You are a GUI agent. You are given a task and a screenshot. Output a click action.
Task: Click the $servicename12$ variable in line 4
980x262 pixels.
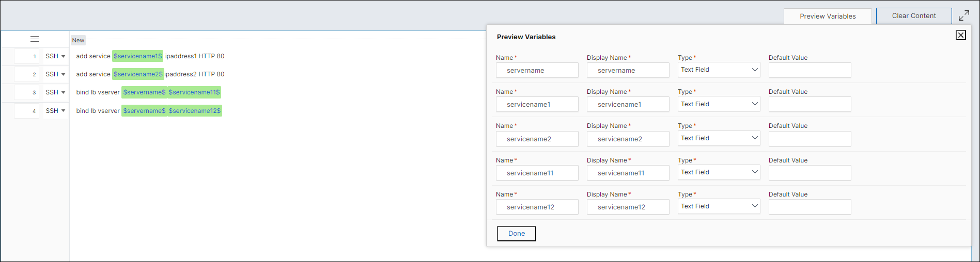pos(195,111)
